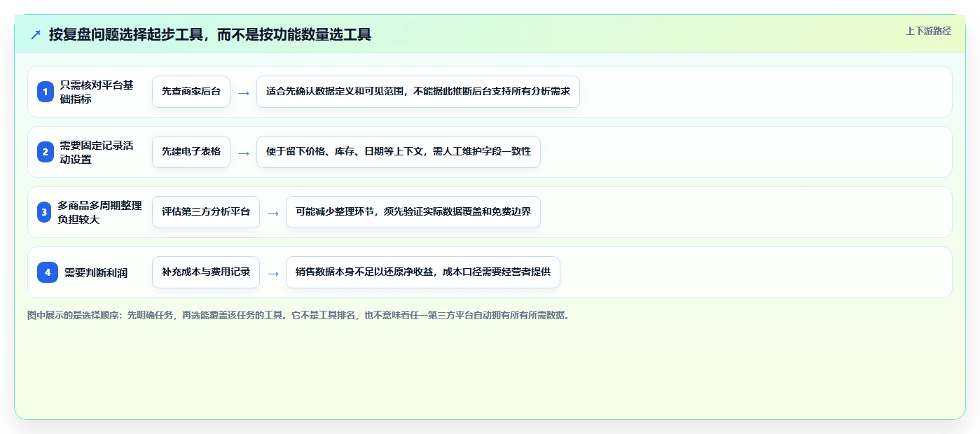Viewport: 980px width, 434px height.
Task: Select the 补充成本与费用记录 chip
Action: coord(206,272)
